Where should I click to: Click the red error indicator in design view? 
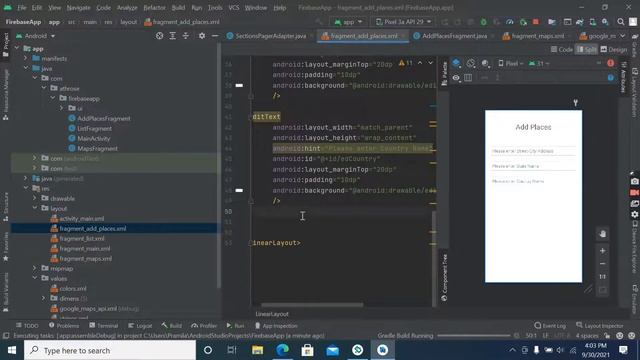611,63
